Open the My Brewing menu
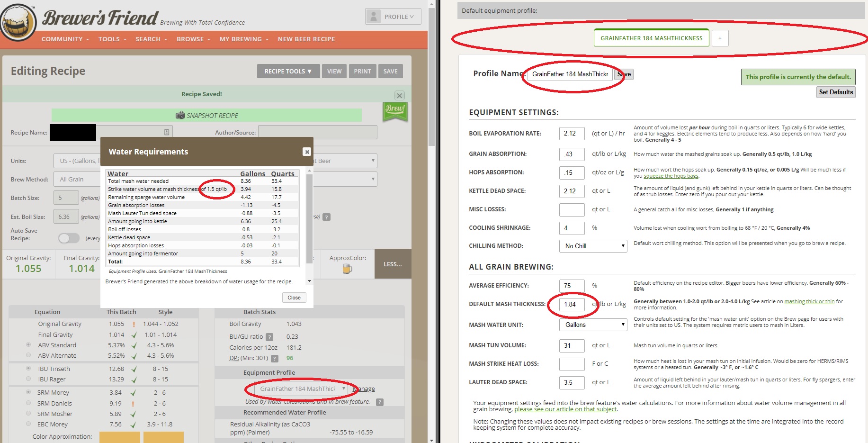The image size is (868, 443). (x=243, y=39)
